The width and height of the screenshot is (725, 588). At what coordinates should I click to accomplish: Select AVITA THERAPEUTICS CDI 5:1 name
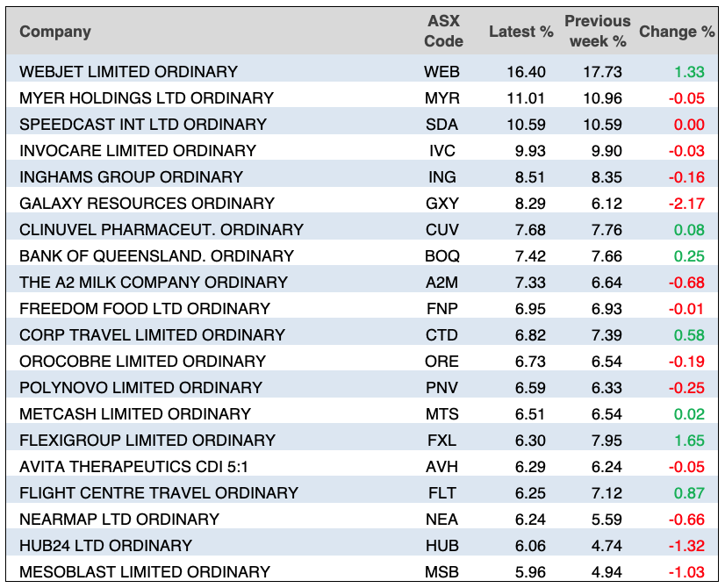coord(135,466)
